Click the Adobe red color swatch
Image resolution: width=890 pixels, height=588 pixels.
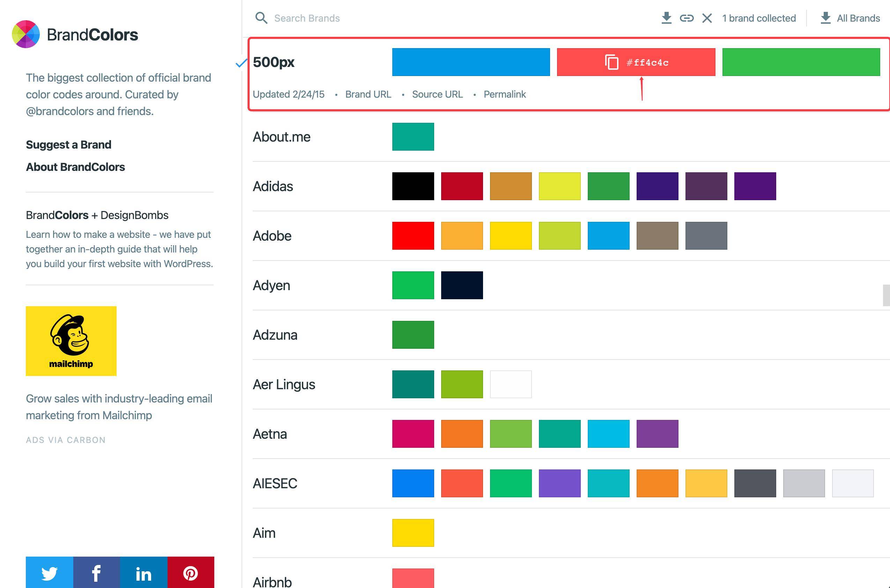[x=413, y=236]
